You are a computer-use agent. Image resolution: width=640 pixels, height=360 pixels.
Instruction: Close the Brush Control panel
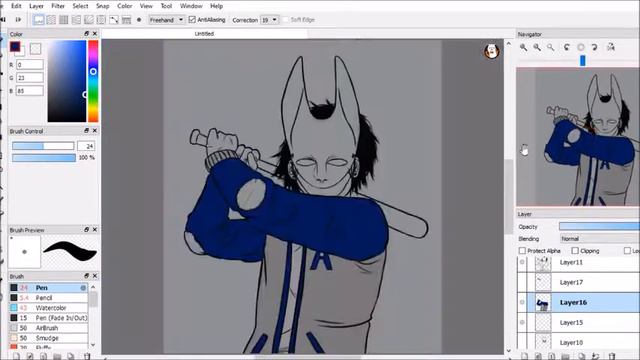(x=95, y=131)
